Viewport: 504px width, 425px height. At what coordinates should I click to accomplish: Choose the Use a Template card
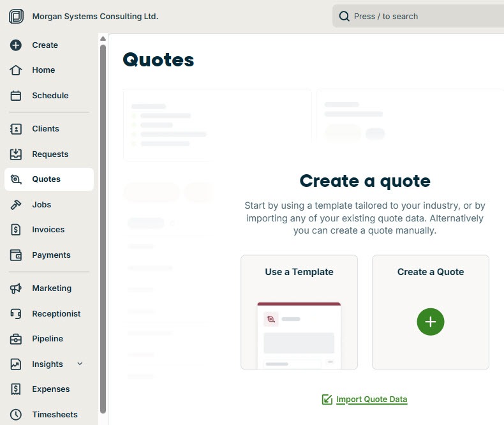point(299,312)
